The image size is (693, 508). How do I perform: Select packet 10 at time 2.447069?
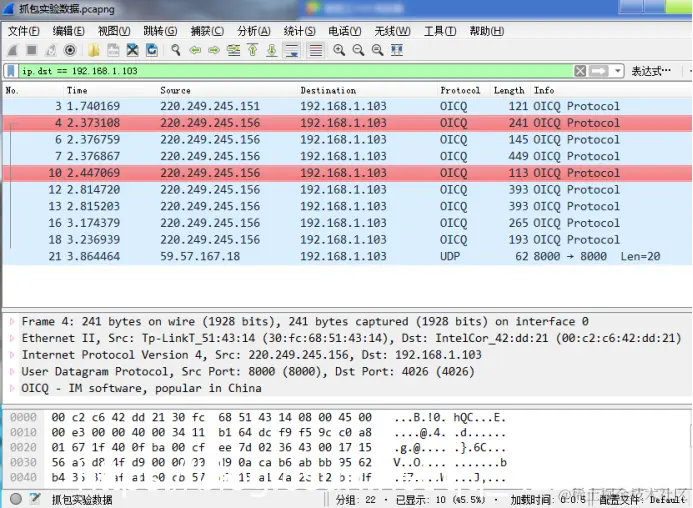(x=347, y=173)
